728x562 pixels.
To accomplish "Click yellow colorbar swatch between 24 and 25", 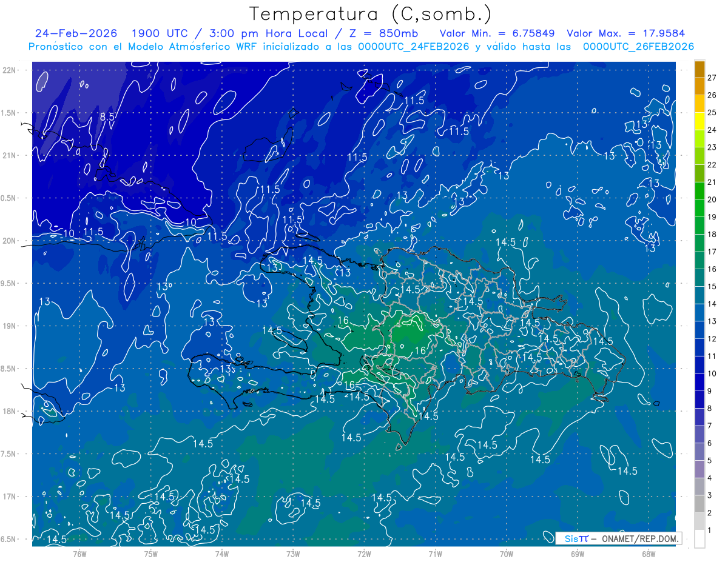I will click(699, 121).
